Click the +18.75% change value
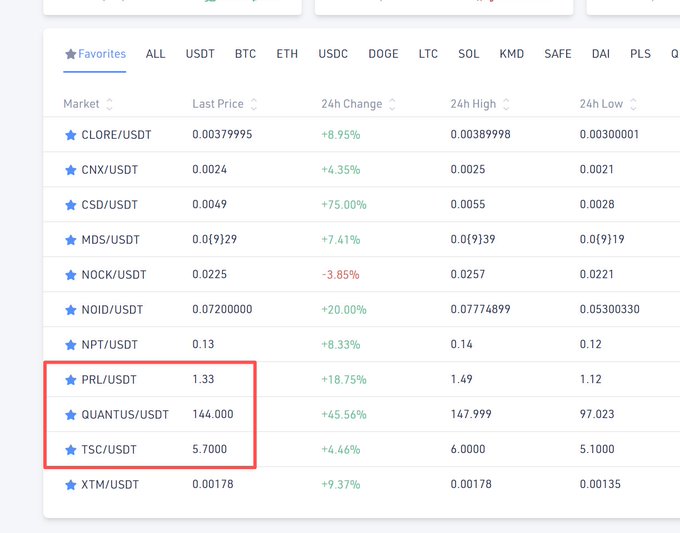The width and height of the screenshot is (680, 533). [x=344, y=380]
